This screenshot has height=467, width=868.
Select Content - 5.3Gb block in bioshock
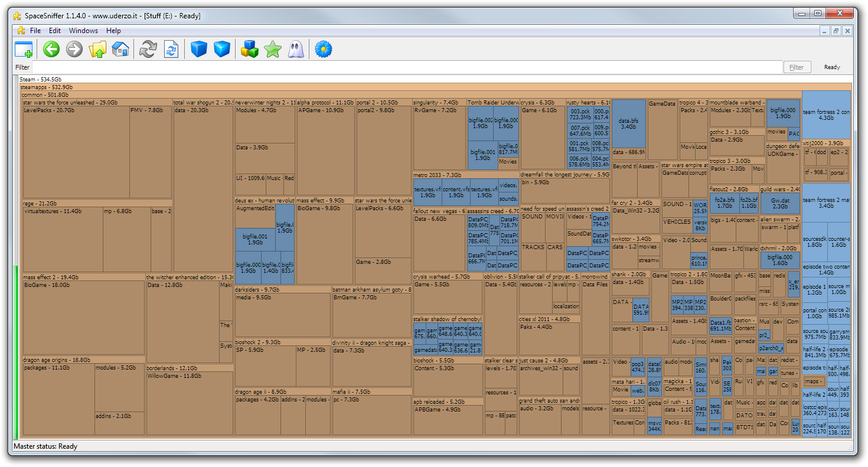pos(448,380)
